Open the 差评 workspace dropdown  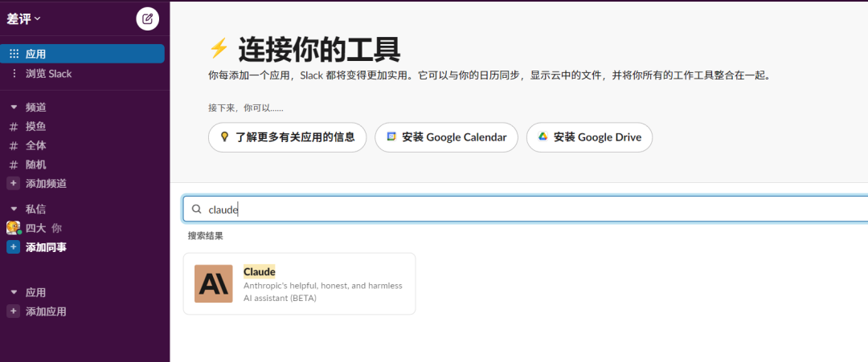click(24, 18)
